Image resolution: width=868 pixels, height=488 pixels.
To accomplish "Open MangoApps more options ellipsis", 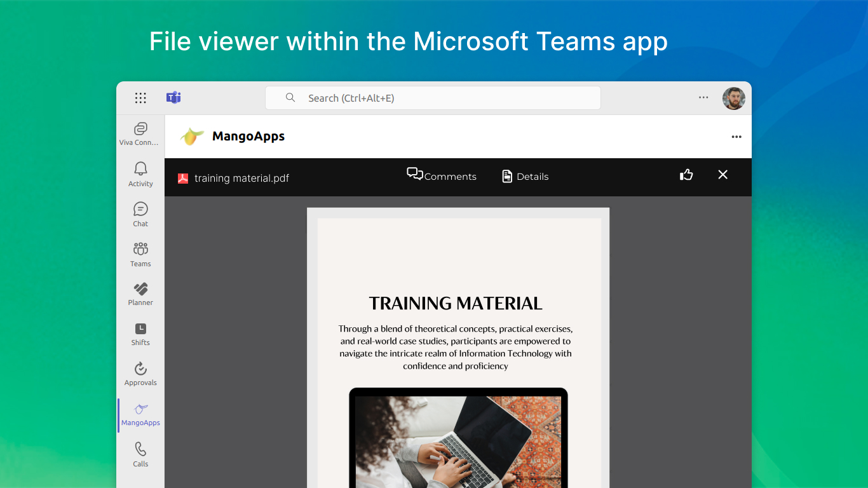I will click(736, 137).
